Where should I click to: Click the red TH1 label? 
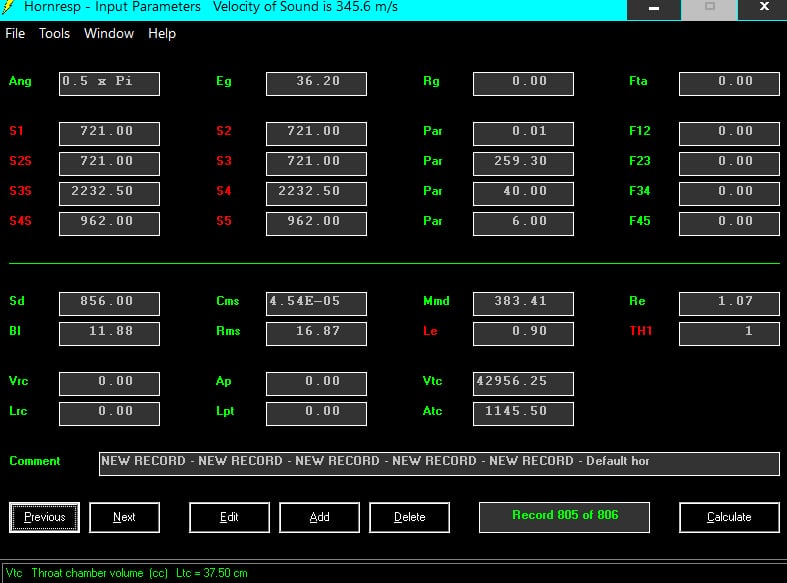(640, 331)
